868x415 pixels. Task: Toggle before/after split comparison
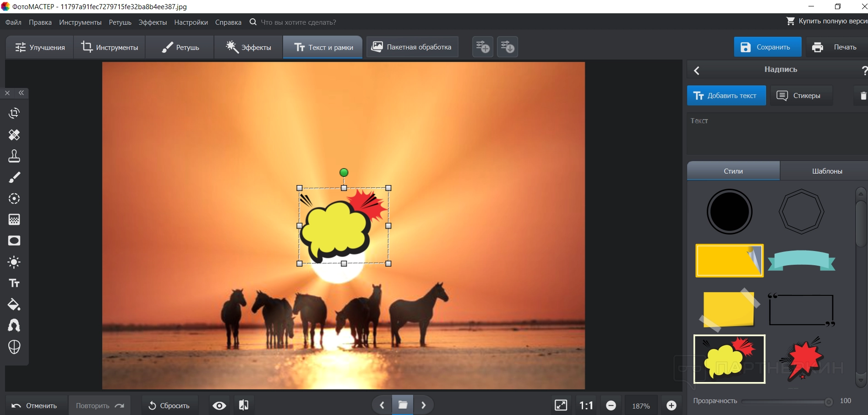(244, 405)
